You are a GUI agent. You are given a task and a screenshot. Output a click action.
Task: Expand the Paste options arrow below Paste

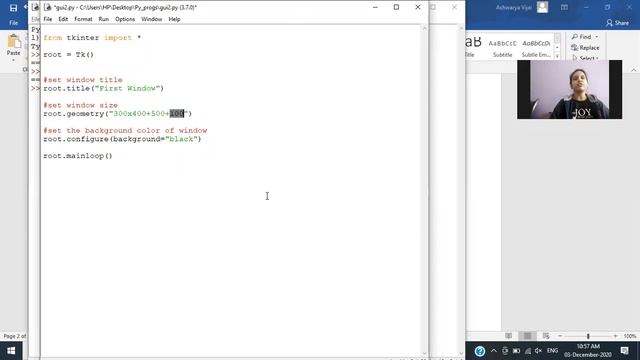(x=13, y=60)
